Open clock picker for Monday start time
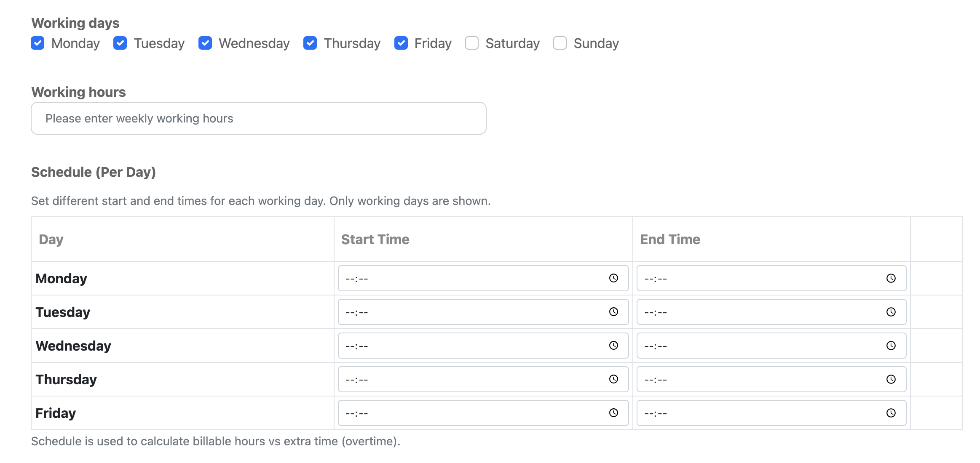The image size is (980, 463). click(613, 278)
